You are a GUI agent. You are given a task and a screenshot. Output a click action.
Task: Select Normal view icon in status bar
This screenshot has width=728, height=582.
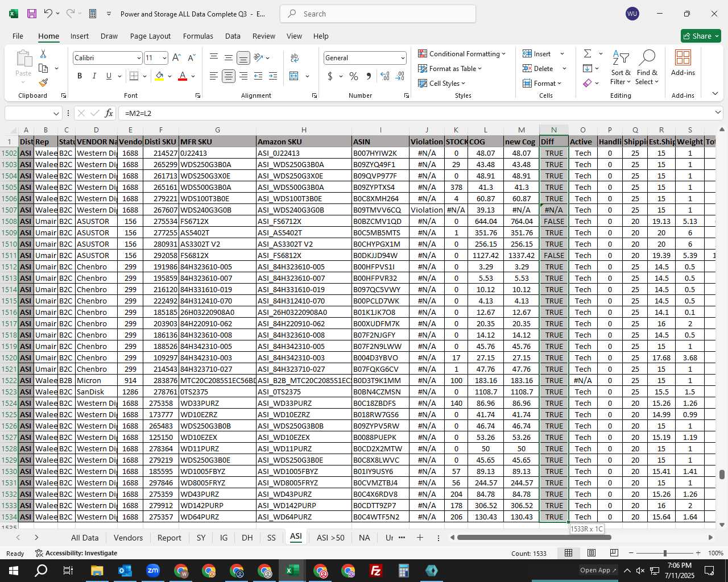[x=568, y=553]
